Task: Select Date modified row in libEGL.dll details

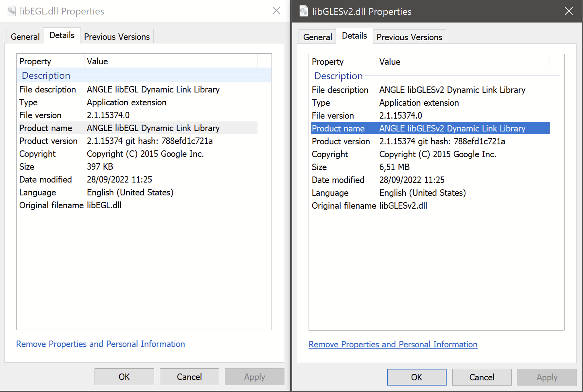Action: coord(138,179)
